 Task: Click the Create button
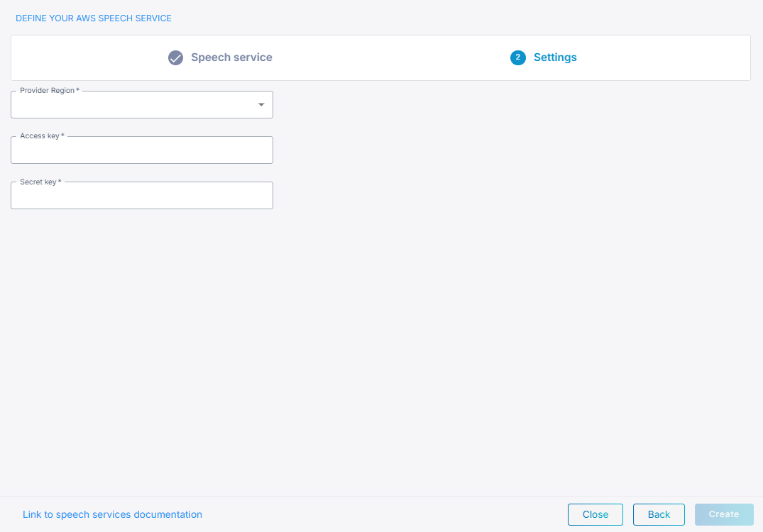[723, 514]
